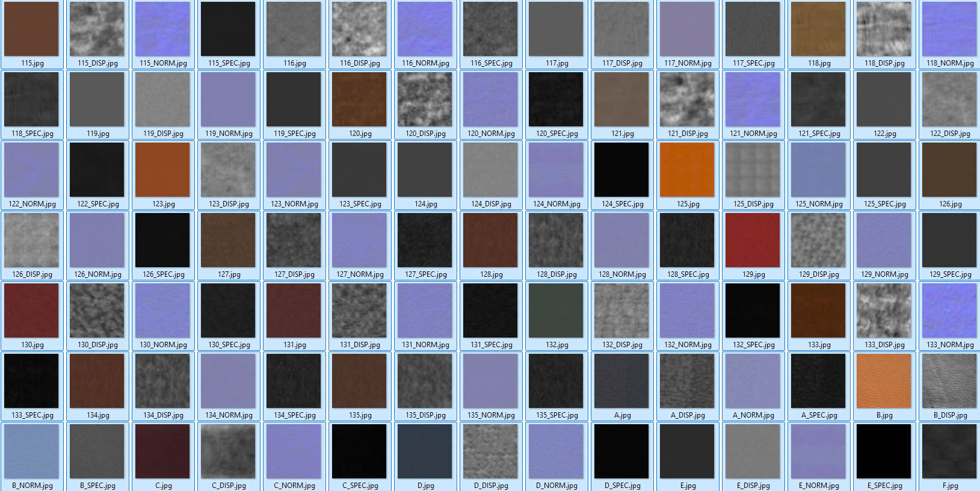Select the D.jpg dark blue texture
Image resolution: width=980 pixels, height=491 pixels.
pos(425,452)
